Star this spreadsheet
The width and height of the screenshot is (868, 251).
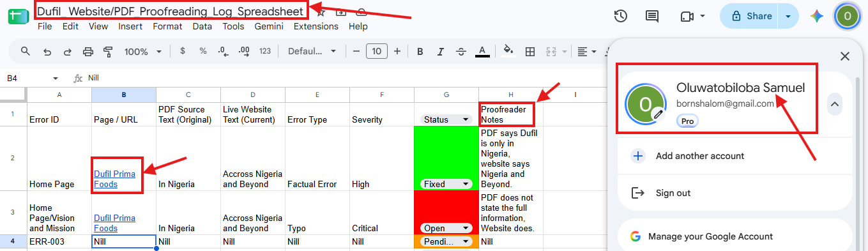tap(321, 12)
